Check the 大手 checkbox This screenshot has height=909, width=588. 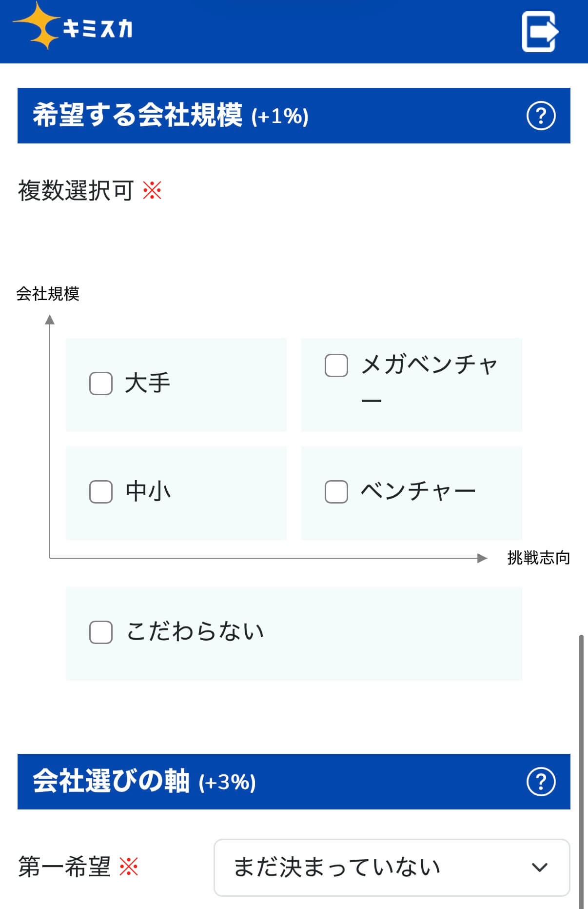pyautogui.click(x=101, y=384)
